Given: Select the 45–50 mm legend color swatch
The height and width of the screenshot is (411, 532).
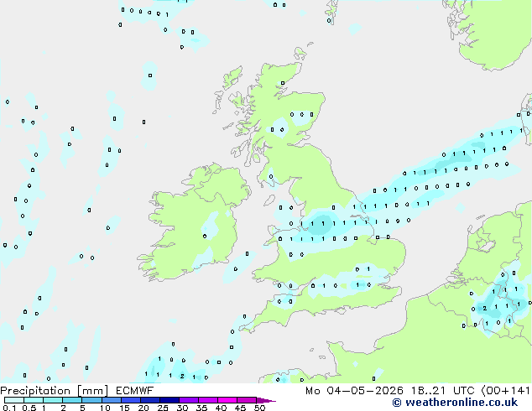Looking at the screenshot, I should coord(247,400).
